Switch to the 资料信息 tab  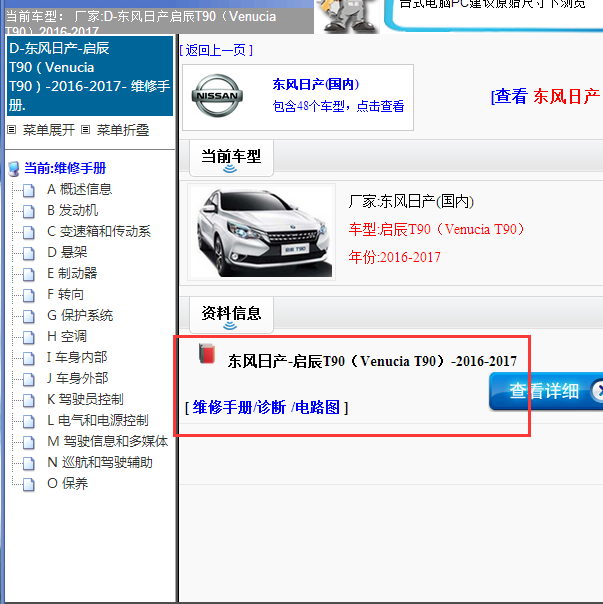click(x=231, y=314)
